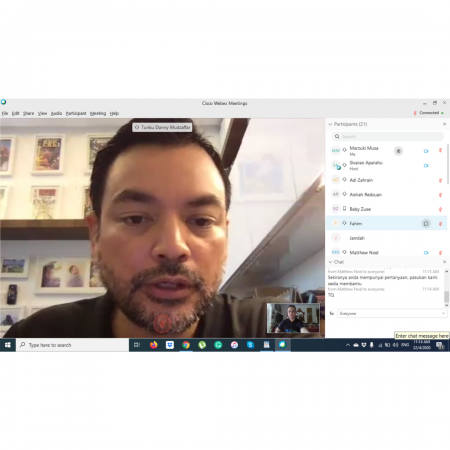Select participant Matthew Noel
450x450 pixels.
(386, 252)
